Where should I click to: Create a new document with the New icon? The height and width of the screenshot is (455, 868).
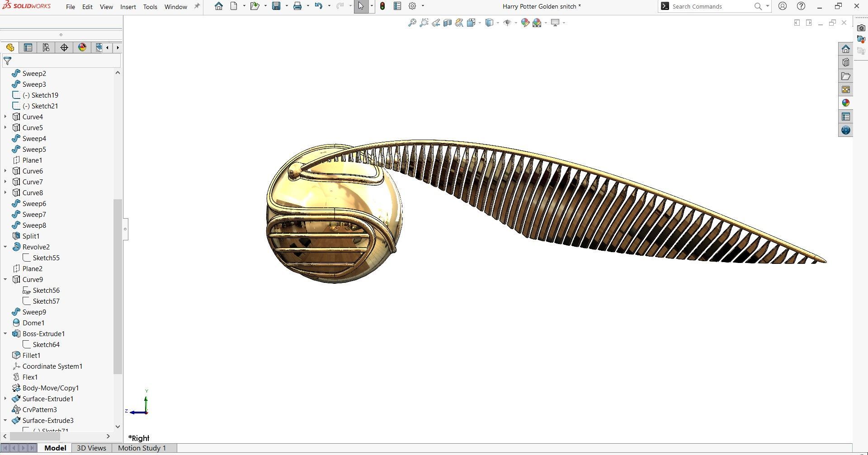tap(234, 6)
